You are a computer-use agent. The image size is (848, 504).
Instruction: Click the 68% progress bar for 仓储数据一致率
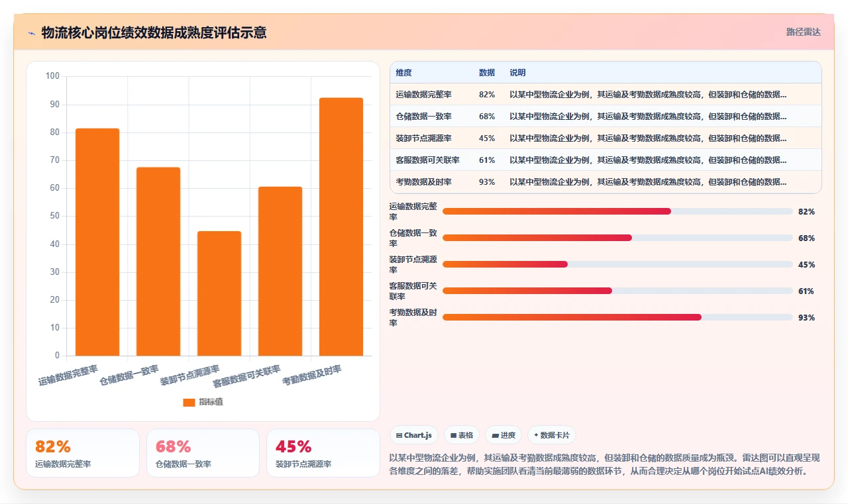617,238
